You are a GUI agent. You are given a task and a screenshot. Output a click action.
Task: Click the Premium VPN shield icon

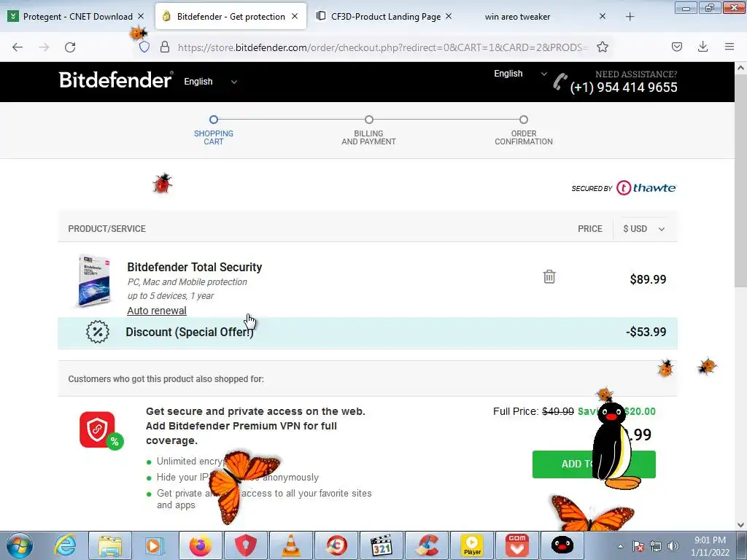point(97,429)
